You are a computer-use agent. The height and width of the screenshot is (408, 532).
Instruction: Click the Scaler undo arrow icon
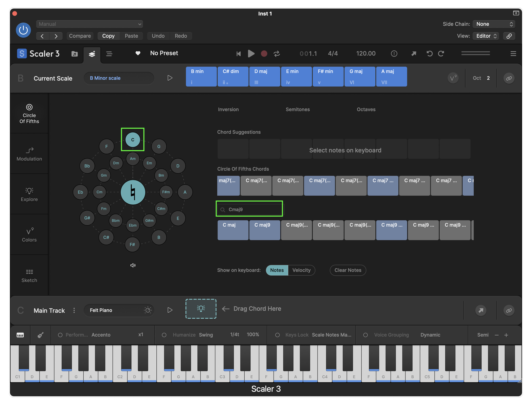429,54
